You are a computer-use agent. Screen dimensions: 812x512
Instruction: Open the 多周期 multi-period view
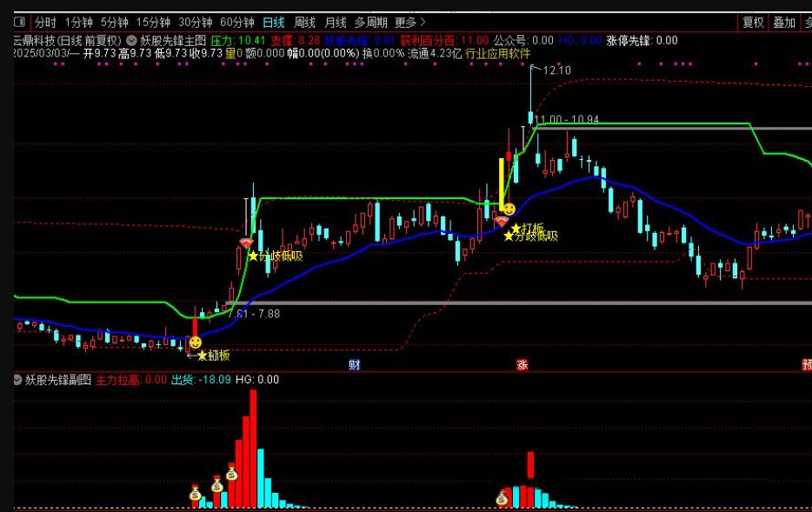tap(370, 23)
